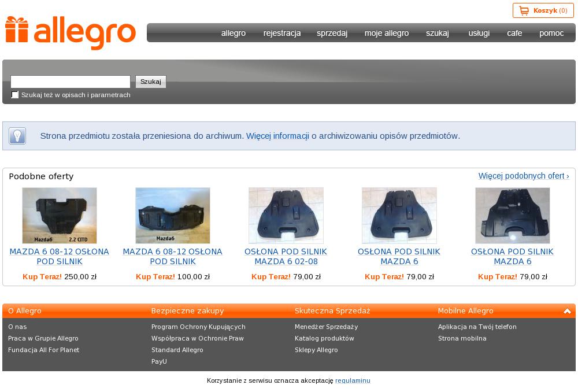
Task: Open the usługi menu item
Action: pyautogui.click(x=479, y=33)
